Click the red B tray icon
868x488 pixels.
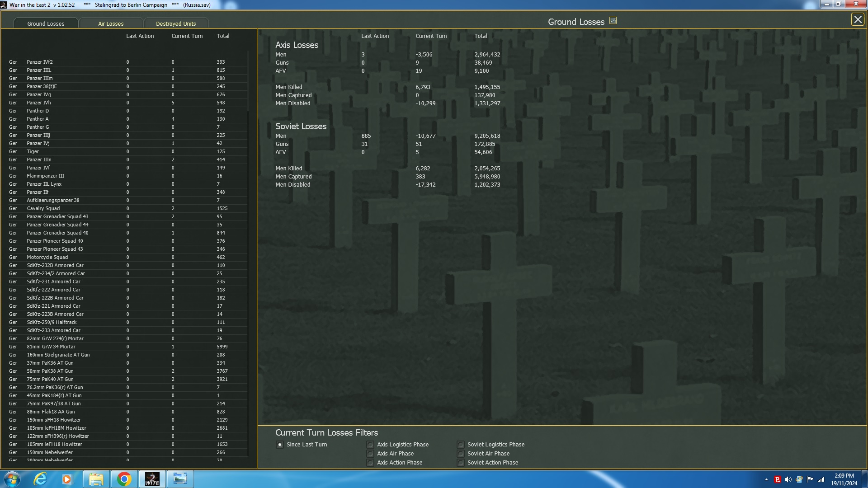pos(778,479)
